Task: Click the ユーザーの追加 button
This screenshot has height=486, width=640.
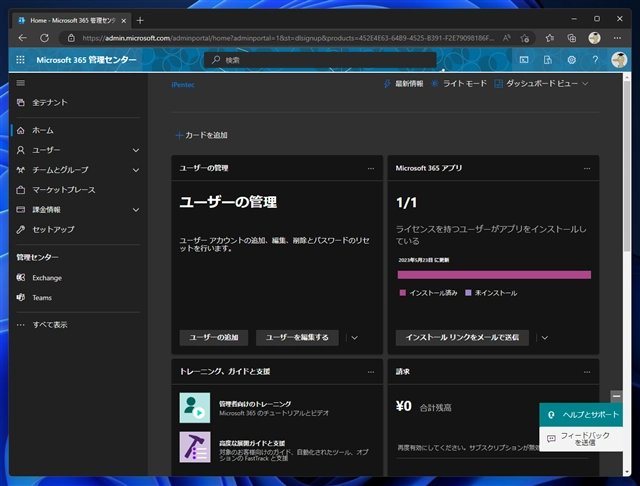Action: point(213,337)
